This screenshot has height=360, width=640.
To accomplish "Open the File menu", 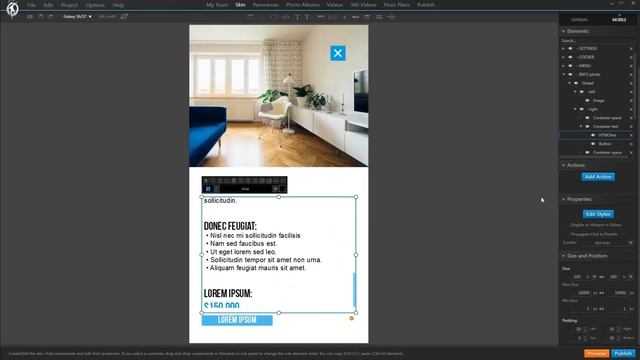I will [x=31, y=5].
